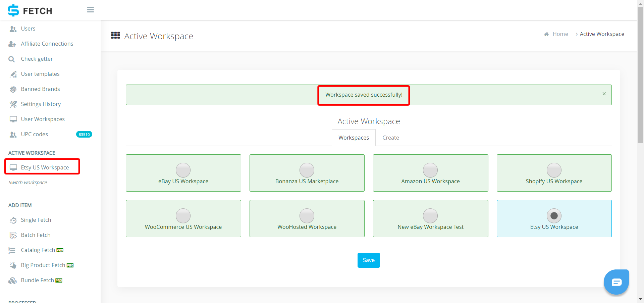
Task: Open UPC codes link
Action: [34, 135]
